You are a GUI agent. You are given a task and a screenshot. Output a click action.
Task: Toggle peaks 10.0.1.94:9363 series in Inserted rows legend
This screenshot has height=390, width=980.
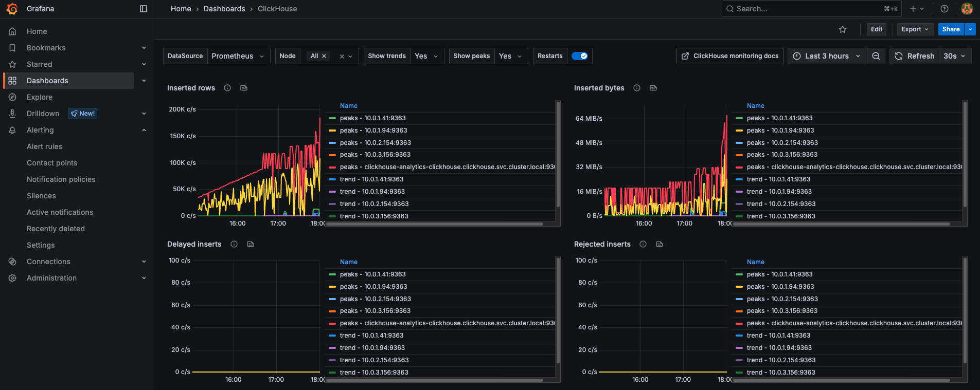coord(373,131)
